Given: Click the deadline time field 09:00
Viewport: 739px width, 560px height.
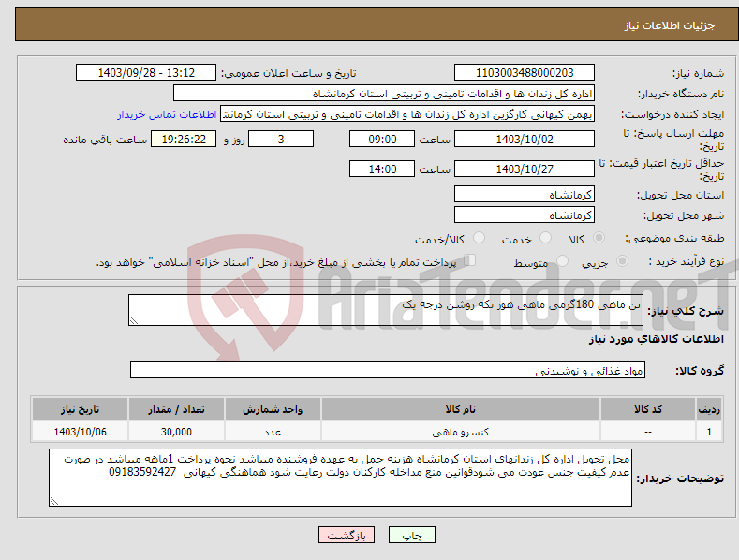Looking at the screenshot, I should pyautogui.click(x=382, y=139).
